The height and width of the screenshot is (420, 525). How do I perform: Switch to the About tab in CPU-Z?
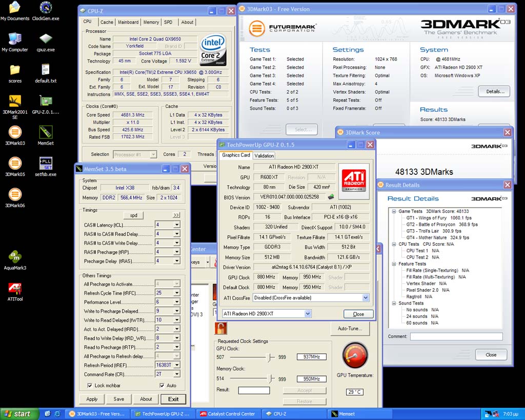187,22
